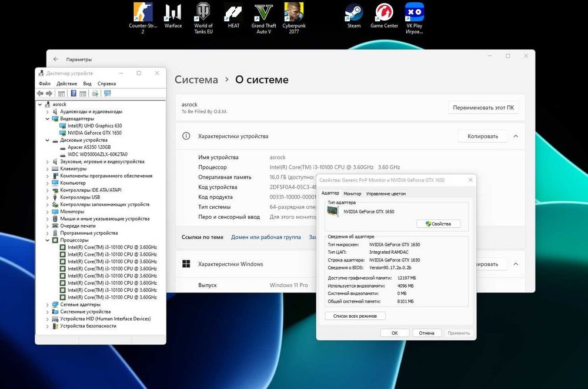Expand the Контроллеры USB node
588x389 pixels.
[x=48, y=197]
